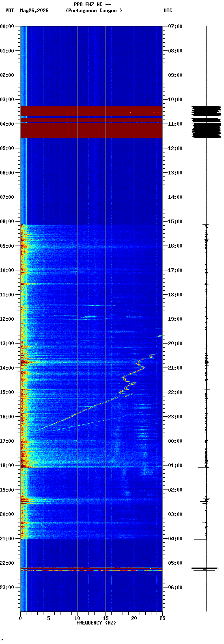Click the UTC axis '00:00' label

(x=175, y=441)
